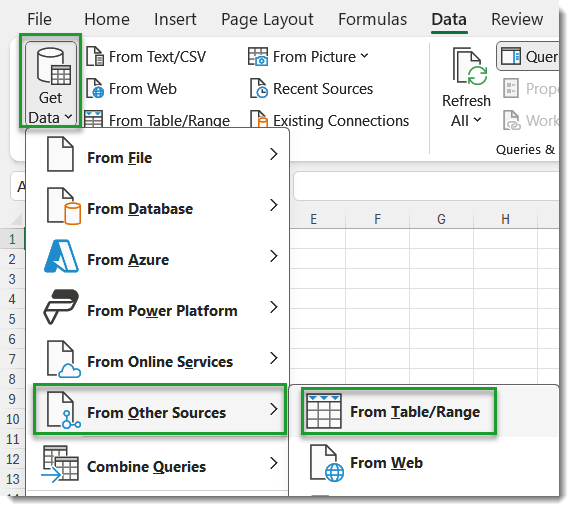Image resolution: width=574 pixels, height=511 pixels.
Task: Click the From Other Sources icon
Action: click(64, 410)
